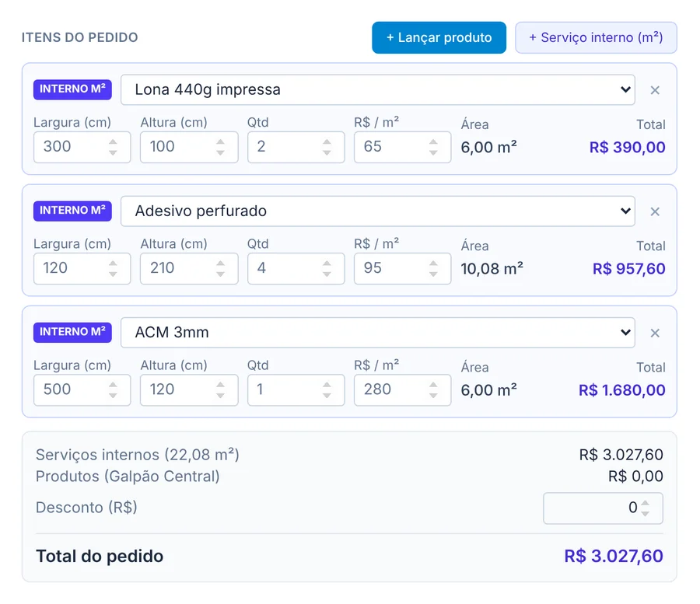Image resolution: width=700 pixels, height=604 pixels.
Task: Increase Lona 440g price per m² stepper
Action: [x=433, y=141]
